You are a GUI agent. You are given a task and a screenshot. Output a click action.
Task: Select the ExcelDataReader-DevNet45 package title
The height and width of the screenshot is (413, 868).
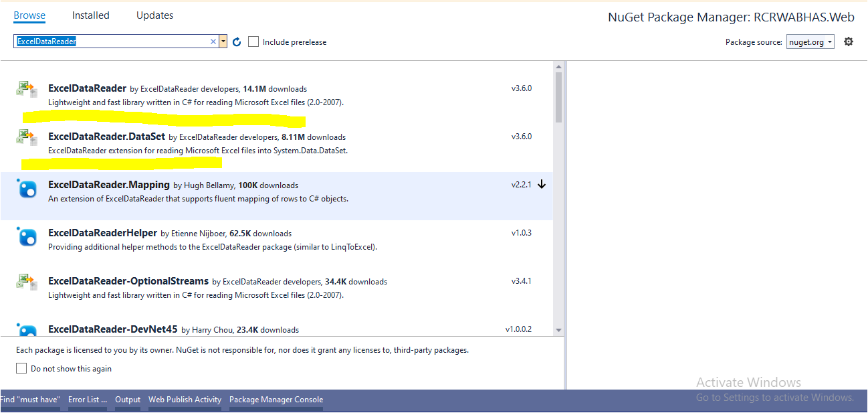click(113, 329)
